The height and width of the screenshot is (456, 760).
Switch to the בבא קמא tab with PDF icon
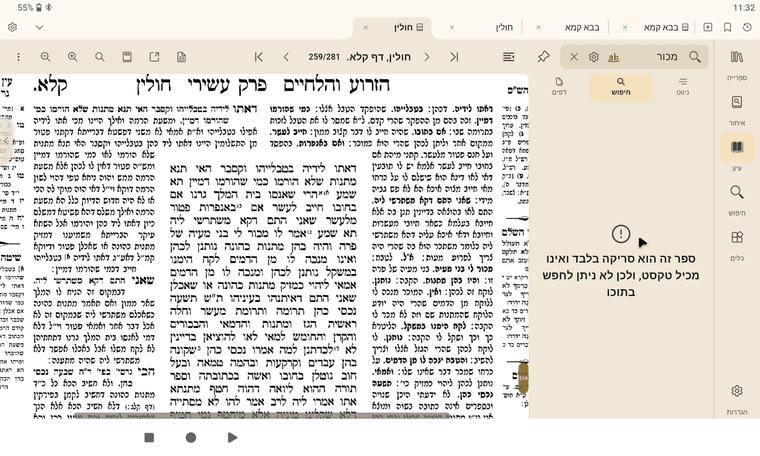click(666, 27)
